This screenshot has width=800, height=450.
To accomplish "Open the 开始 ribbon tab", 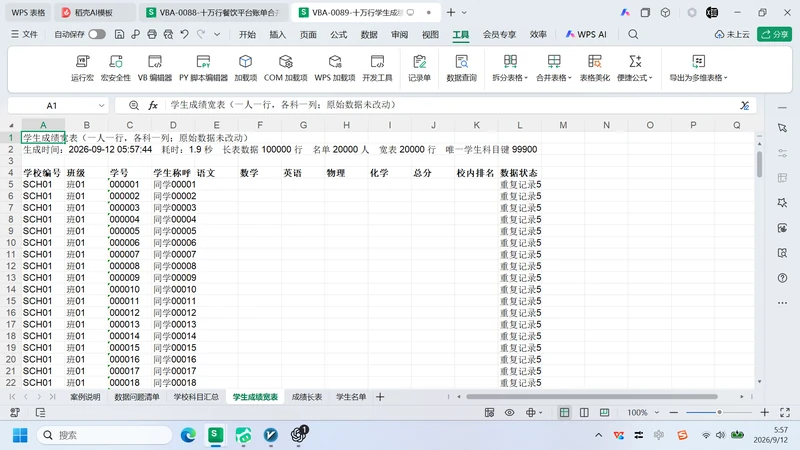I will click(x=247, y=34).
